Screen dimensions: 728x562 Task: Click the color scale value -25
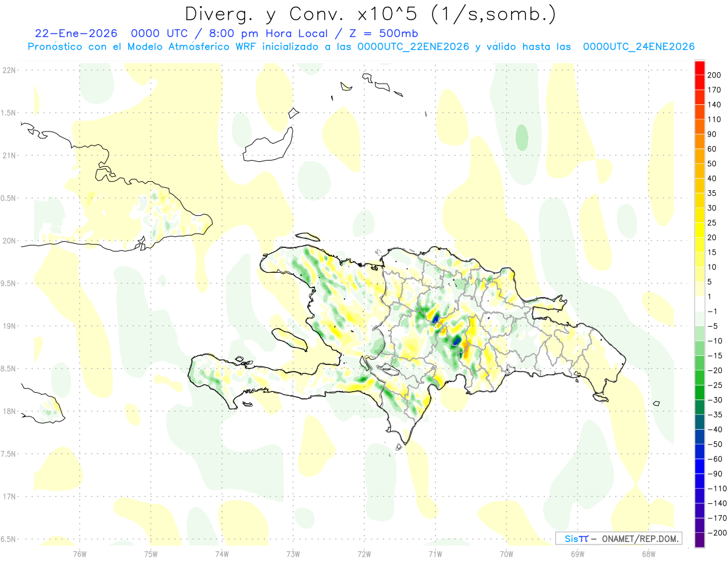[x=715, y=385]
